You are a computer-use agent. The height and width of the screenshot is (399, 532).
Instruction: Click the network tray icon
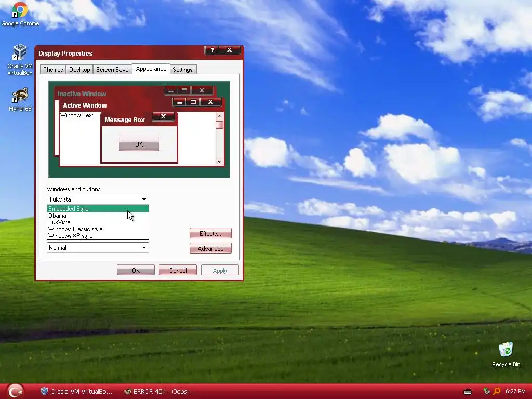[487, 391]
